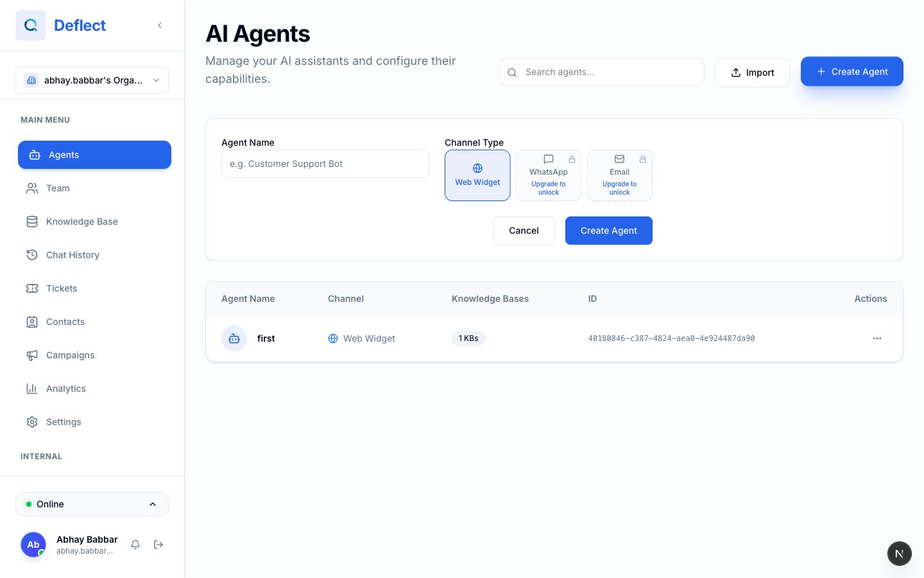This screenshot has width=924, height=578.
Task: Click the Team people icon
Action: (32, 188)
